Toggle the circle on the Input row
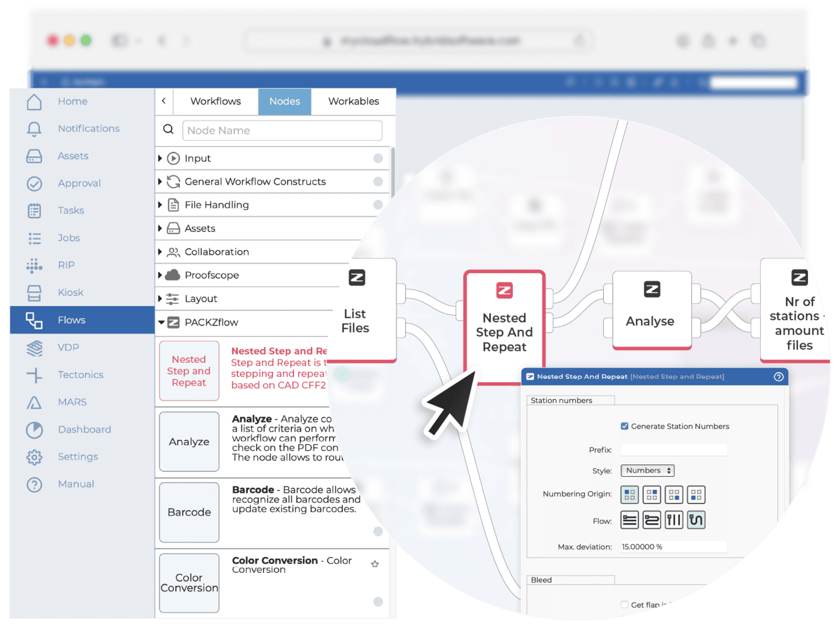Screen dimensions: 840x630 tap(378, 158)
